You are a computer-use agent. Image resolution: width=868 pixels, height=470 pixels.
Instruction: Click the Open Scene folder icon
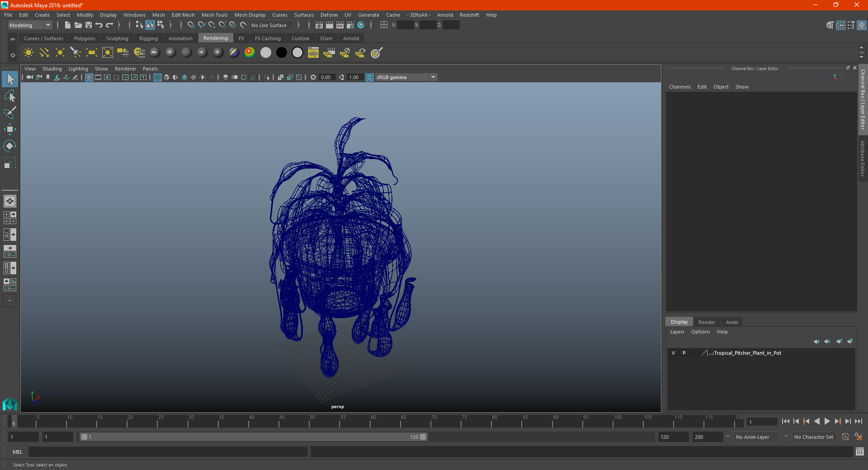[78, 25]
